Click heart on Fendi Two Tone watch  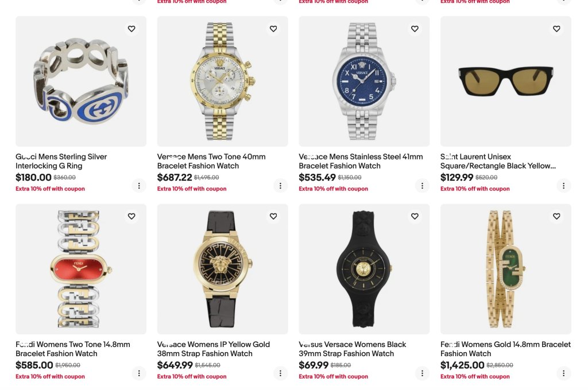coord(131,216)
